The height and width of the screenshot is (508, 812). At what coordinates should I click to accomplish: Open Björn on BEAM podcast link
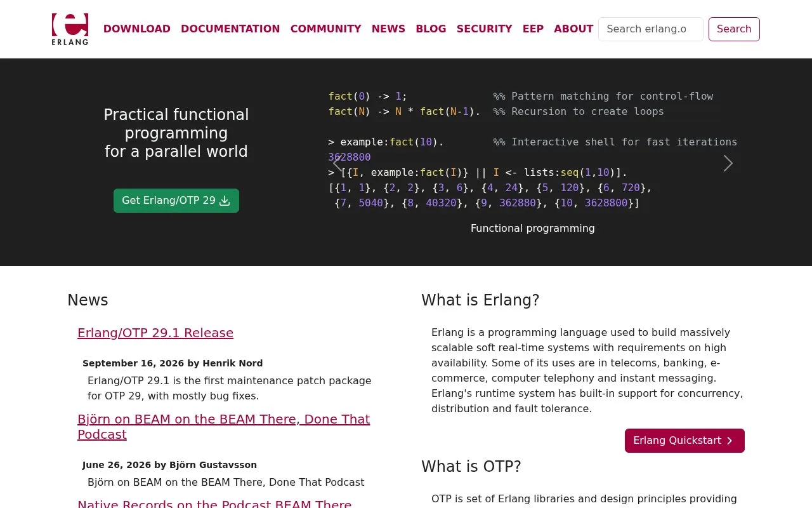click(x=223, y=427)
